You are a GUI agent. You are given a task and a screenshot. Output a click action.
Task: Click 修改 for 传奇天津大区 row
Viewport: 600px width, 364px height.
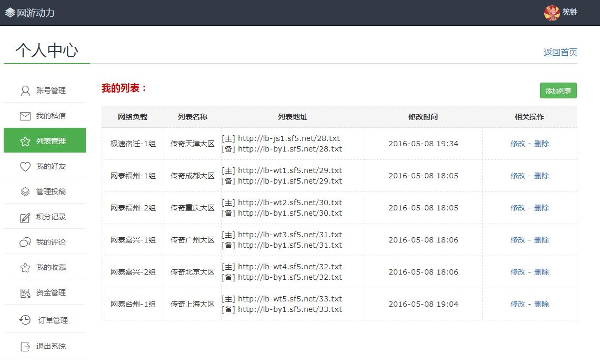518,144
